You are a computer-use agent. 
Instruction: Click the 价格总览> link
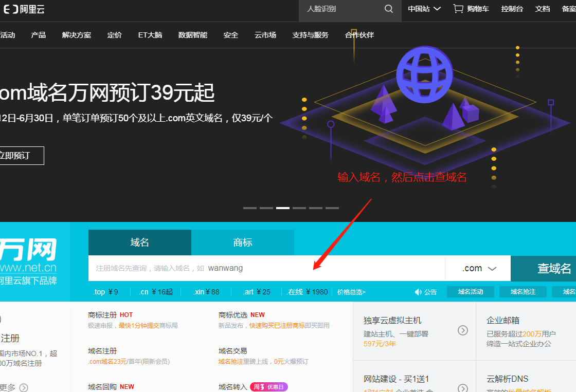point(352,292)
